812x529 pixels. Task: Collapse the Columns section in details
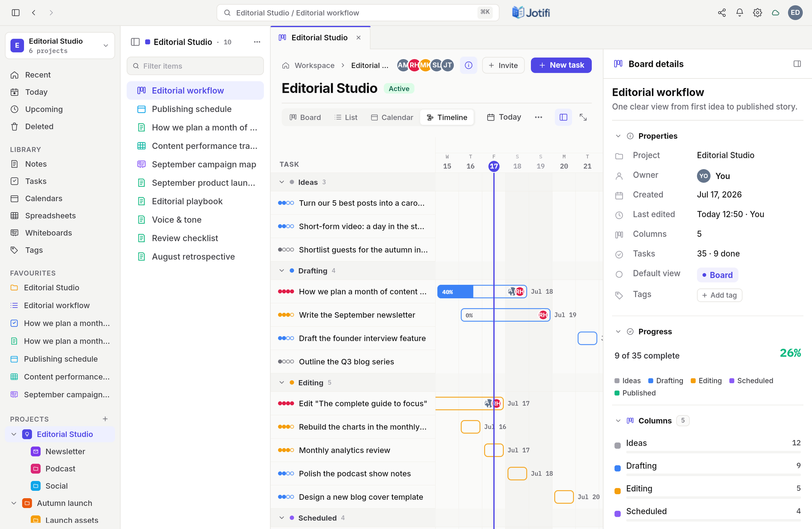point(618,420)
